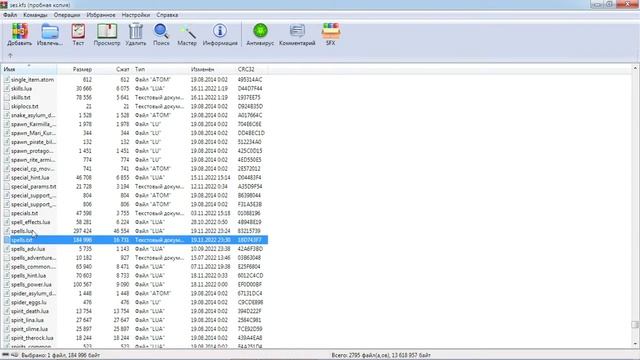Click the scroll down arrow of file list
The width and height of the screenshot is (640, 360).
(635, 344)
